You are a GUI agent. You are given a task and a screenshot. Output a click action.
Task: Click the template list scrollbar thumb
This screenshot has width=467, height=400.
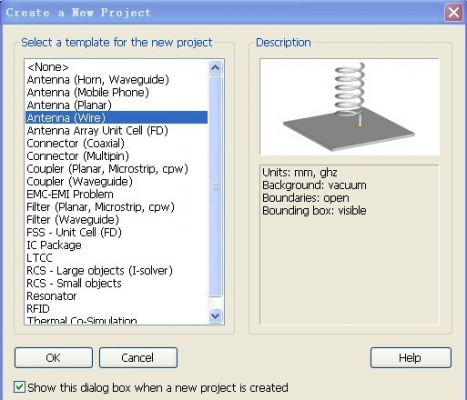click(x=215, y=187)
